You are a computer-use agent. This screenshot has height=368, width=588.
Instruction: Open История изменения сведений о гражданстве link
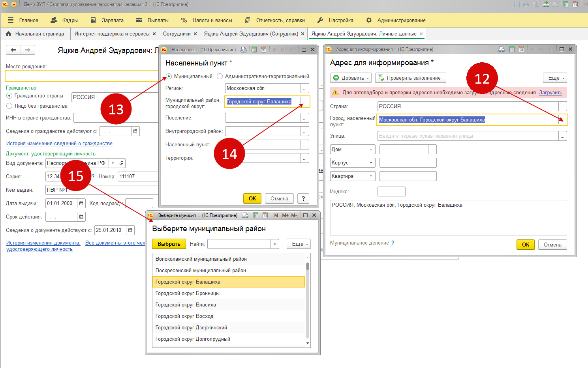[x=59, y=144]
